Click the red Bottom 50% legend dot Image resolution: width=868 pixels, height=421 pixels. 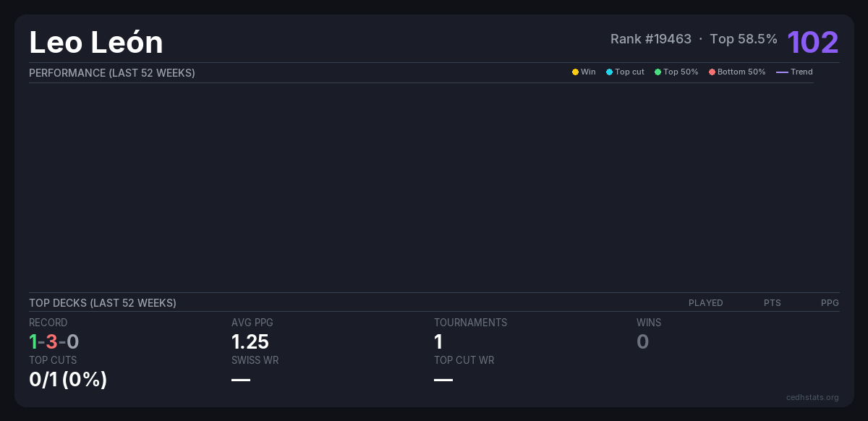click(x=712, y=72)
